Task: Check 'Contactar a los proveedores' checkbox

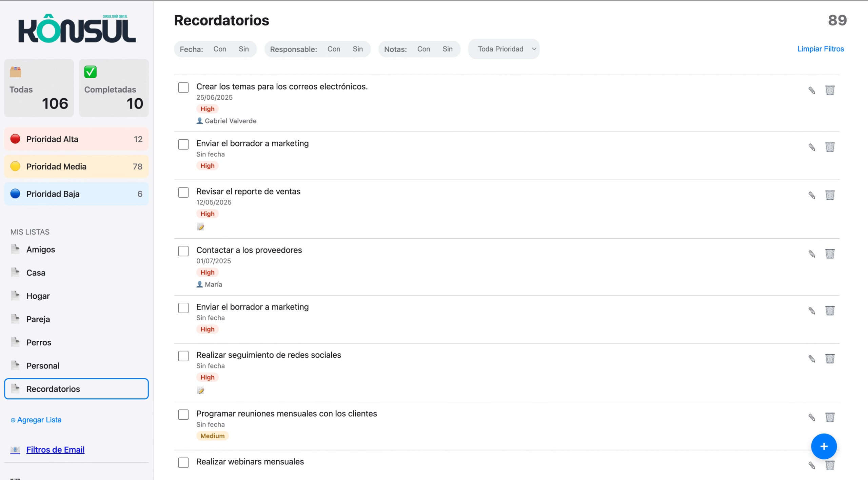Action: tap(183, 251)
